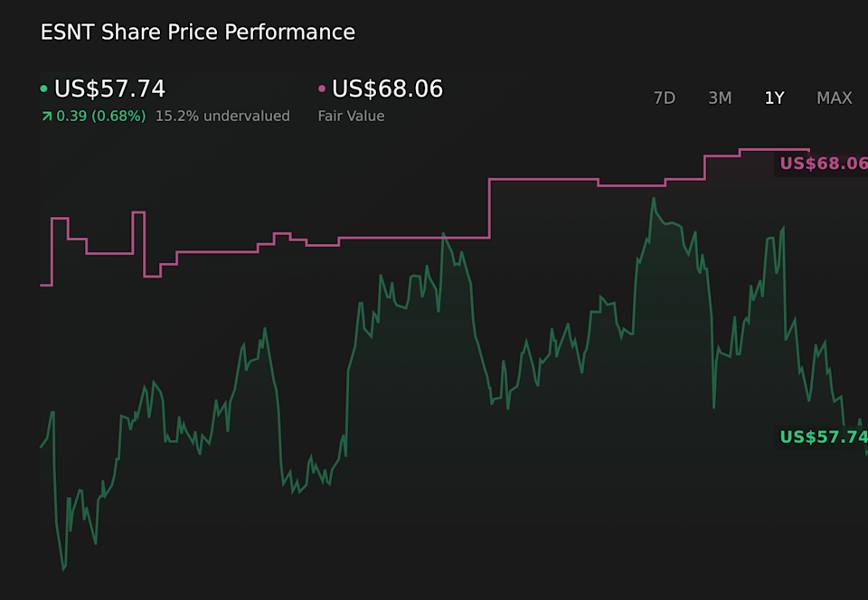Click the lowest dip of the green price line
The height and width of the screenshot is (600, 868).
pos(63,569)
